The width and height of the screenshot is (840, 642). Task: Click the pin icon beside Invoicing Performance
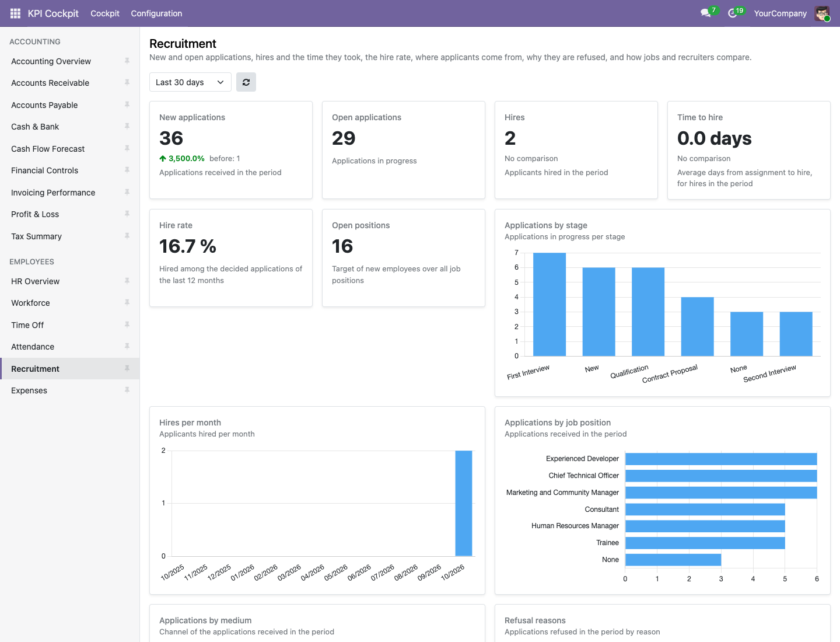pos(127,192)
